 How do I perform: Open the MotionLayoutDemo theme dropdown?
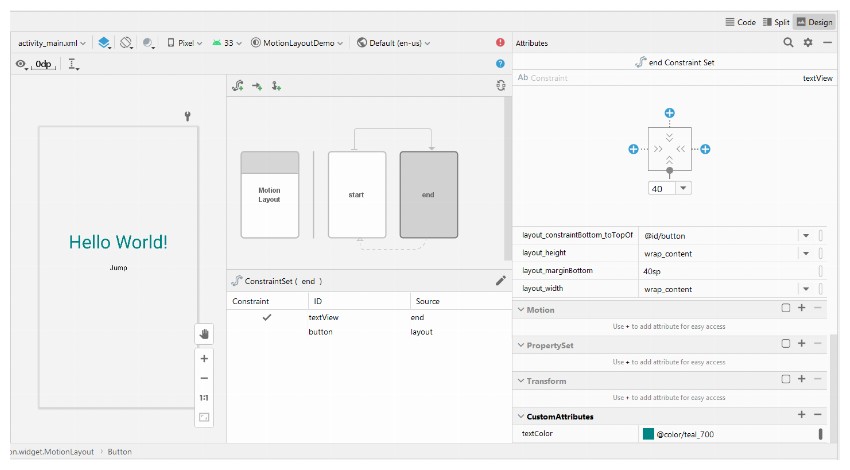297,43
